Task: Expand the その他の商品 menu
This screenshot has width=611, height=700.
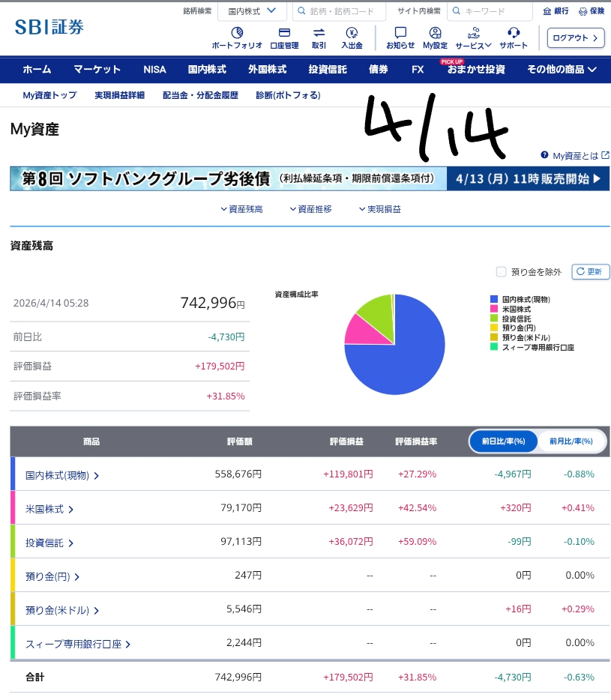Action: pyautogui.click(x=562, y=70)
